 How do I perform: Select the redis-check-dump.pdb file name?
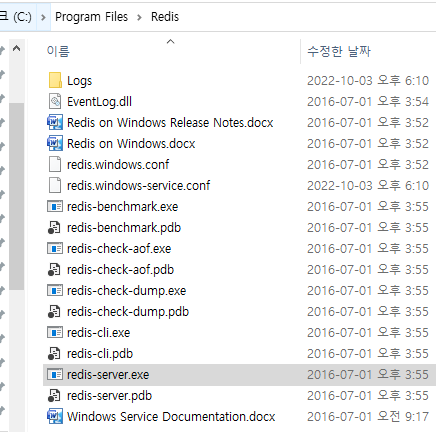click(x=128, y=312)
